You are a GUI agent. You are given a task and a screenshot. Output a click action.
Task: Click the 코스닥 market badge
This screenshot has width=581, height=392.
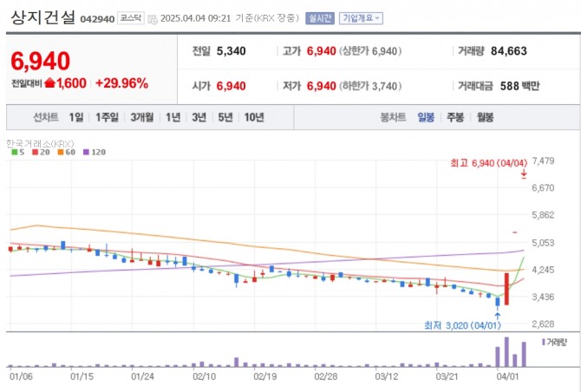coord(131,18)
